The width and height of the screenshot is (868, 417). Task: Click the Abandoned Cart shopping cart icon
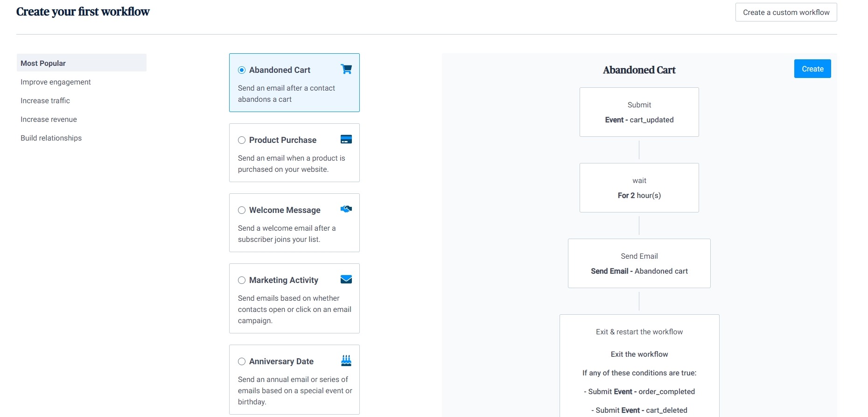tap(346, 69)
